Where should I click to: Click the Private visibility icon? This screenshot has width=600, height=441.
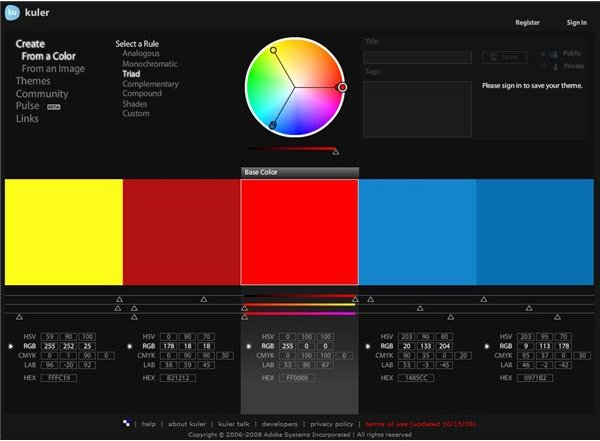(556, 67)
